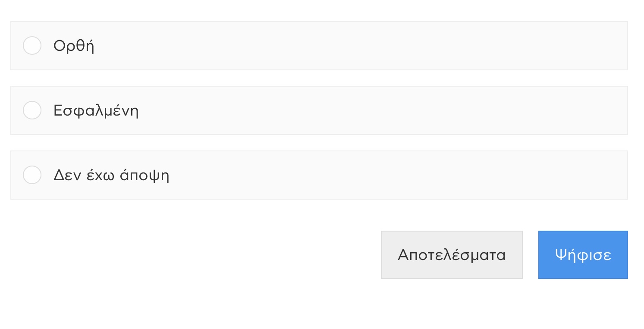Viewport: 644px width, 329px height.
Task: Pick the no-opinion option Δεν έχω άποψη
Action: click(x=32, y=175)
